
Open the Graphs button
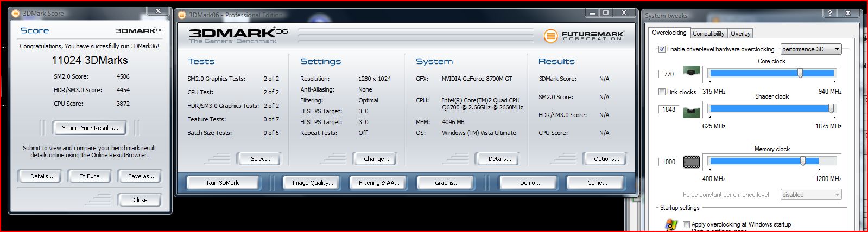(446, 183)
